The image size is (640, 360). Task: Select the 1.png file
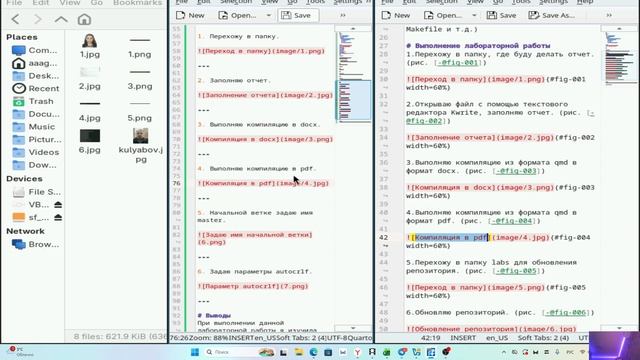point(140,46)
